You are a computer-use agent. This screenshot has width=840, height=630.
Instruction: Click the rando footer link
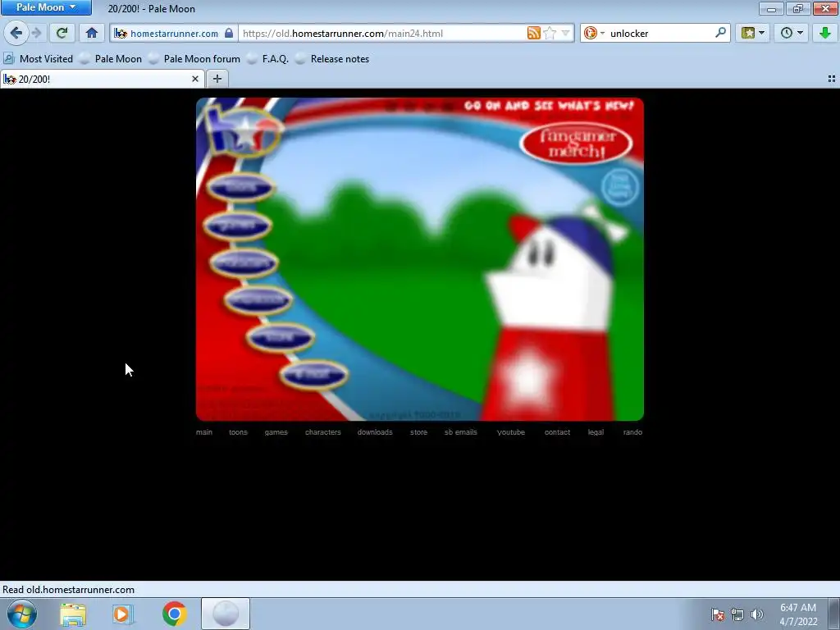(x=632, y=432)
